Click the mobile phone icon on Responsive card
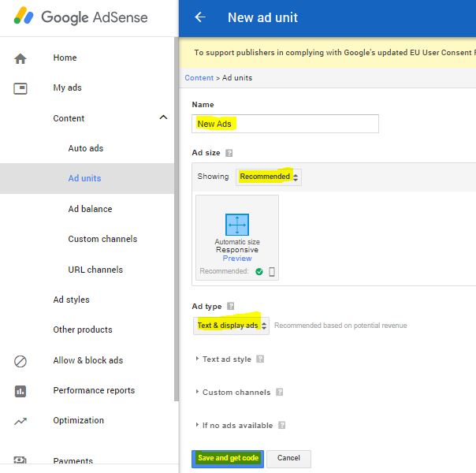This screenshot has height=473, width=476. tap(272, 271)
